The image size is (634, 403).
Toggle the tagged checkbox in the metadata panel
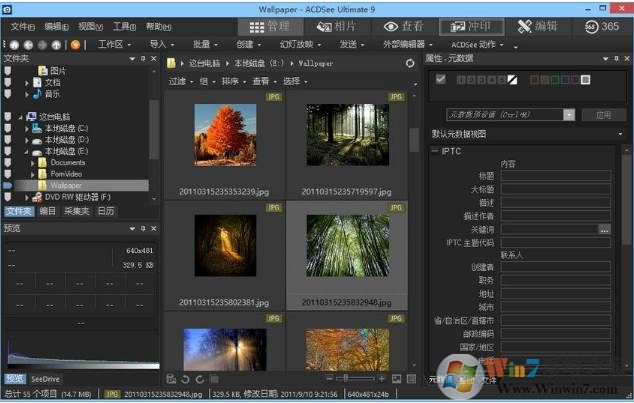coord(440,80)
